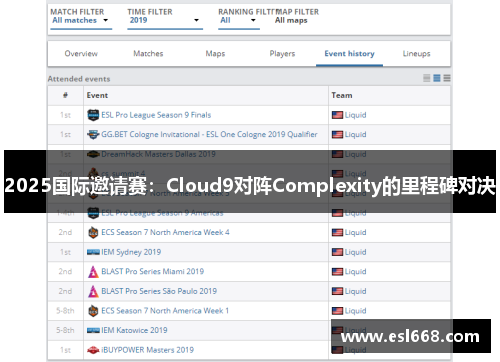Click US flag in IEM Sydney row
The height and width of the screenshot is (362, 500).
click(x=337, y=252)
